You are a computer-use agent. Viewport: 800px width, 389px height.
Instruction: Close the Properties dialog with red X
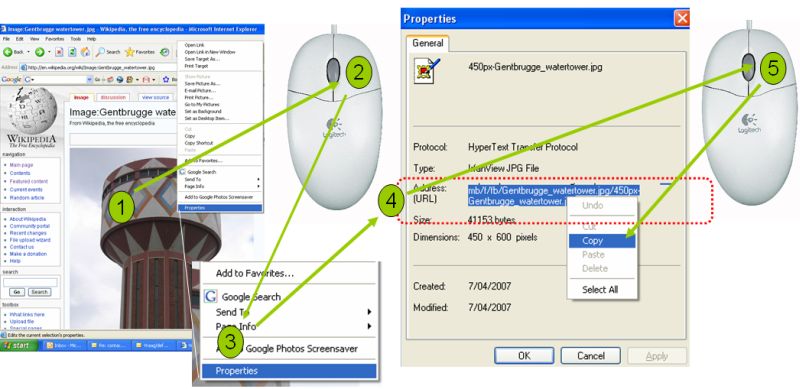click(682, 19)
